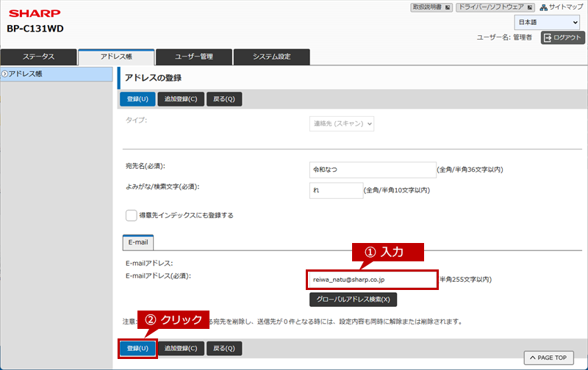
Task: Click the ログアウト logout button
Action: [x=562, y=37]
